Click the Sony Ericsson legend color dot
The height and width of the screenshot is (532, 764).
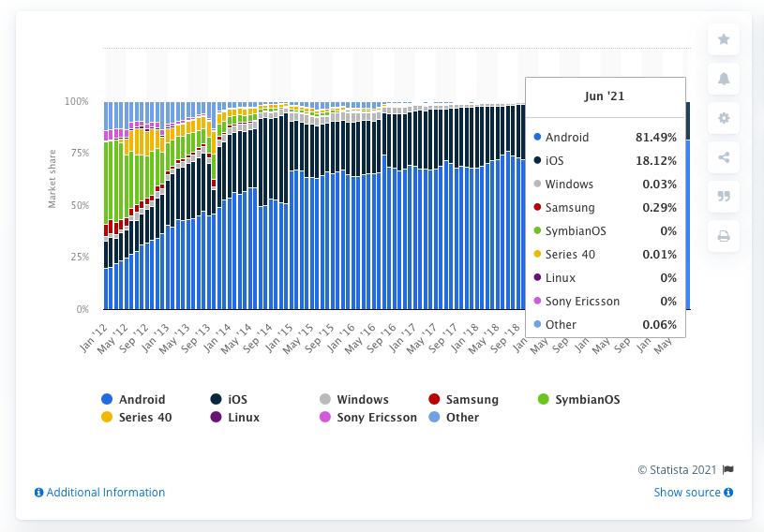pos(324,418)
